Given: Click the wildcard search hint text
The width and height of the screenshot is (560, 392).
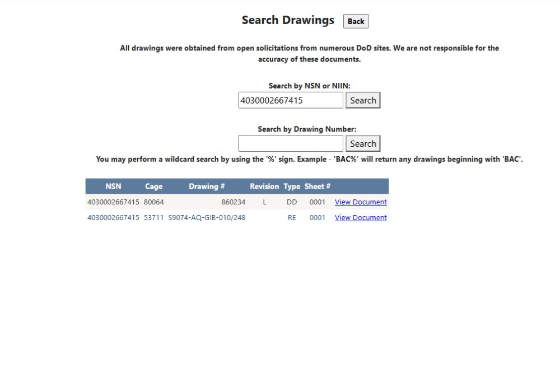Looking at the screenshot, I should 309,159.
